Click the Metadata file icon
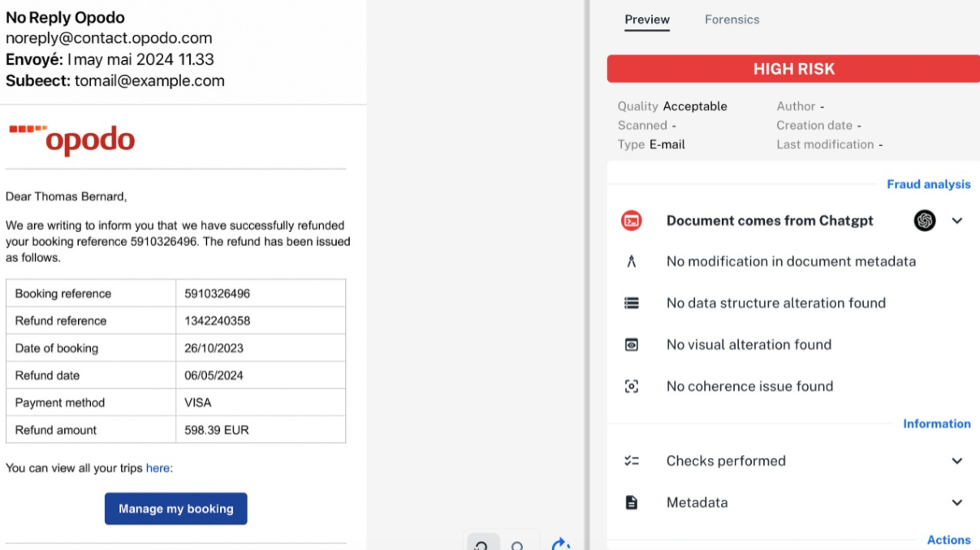 632,503
